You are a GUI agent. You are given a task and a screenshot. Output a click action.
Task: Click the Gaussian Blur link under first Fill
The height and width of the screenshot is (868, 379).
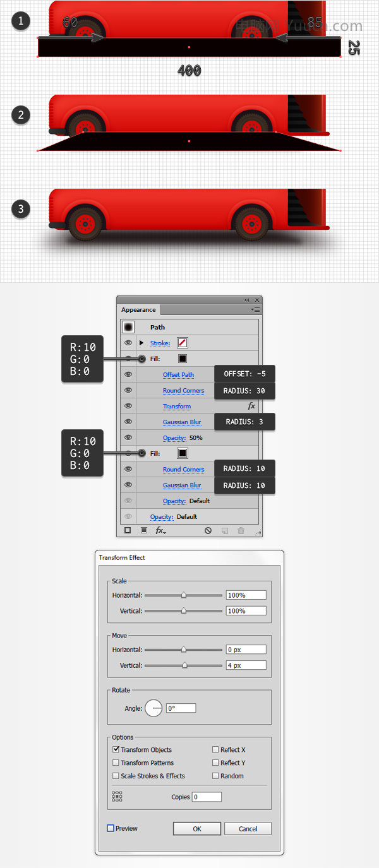click(x=182, y=422)
